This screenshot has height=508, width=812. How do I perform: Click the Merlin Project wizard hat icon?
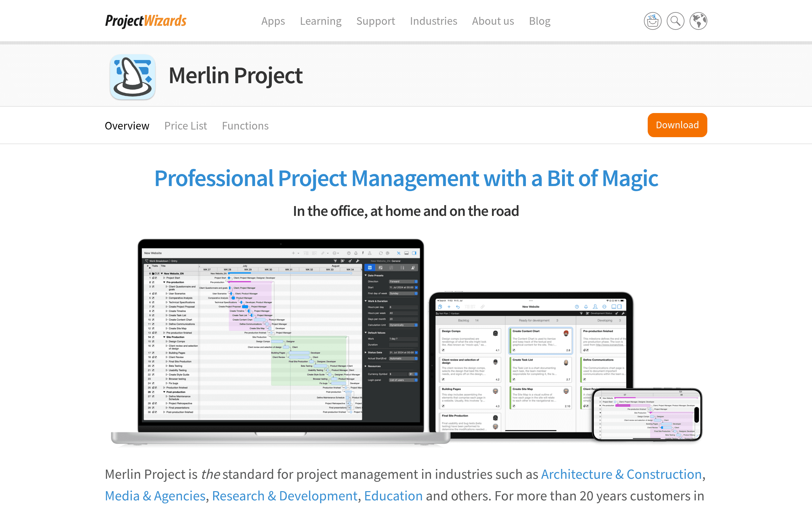pos(133,77)
